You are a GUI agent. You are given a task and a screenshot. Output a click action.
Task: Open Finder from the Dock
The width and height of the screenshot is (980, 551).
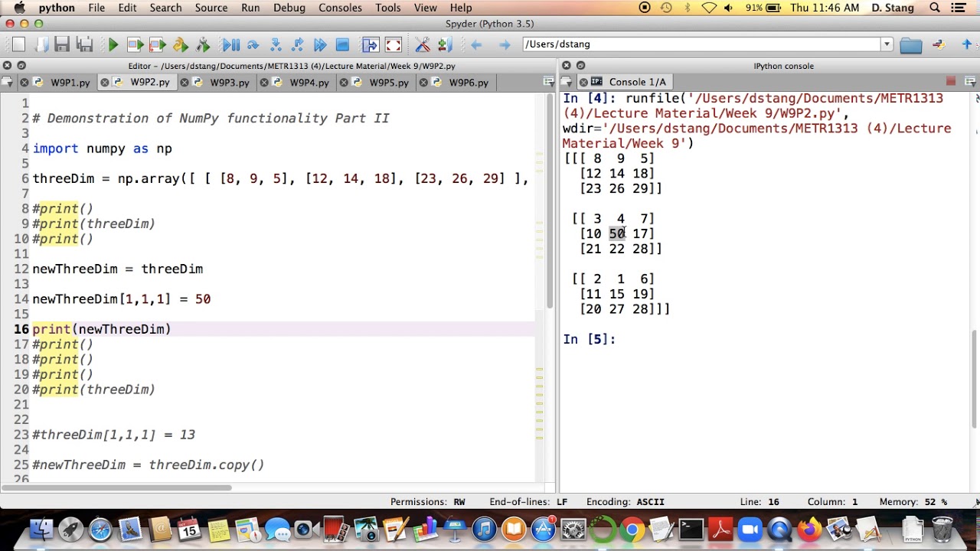coord(41,530)
